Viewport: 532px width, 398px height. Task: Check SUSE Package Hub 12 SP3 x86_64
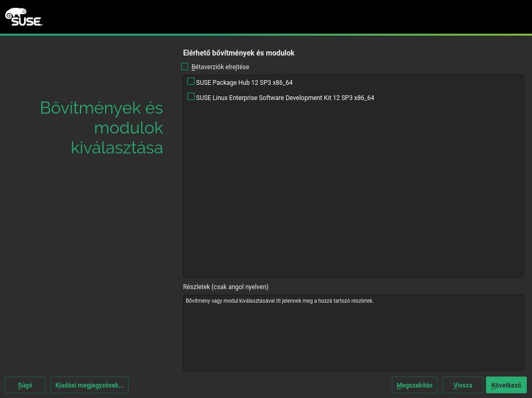point(191,82)
